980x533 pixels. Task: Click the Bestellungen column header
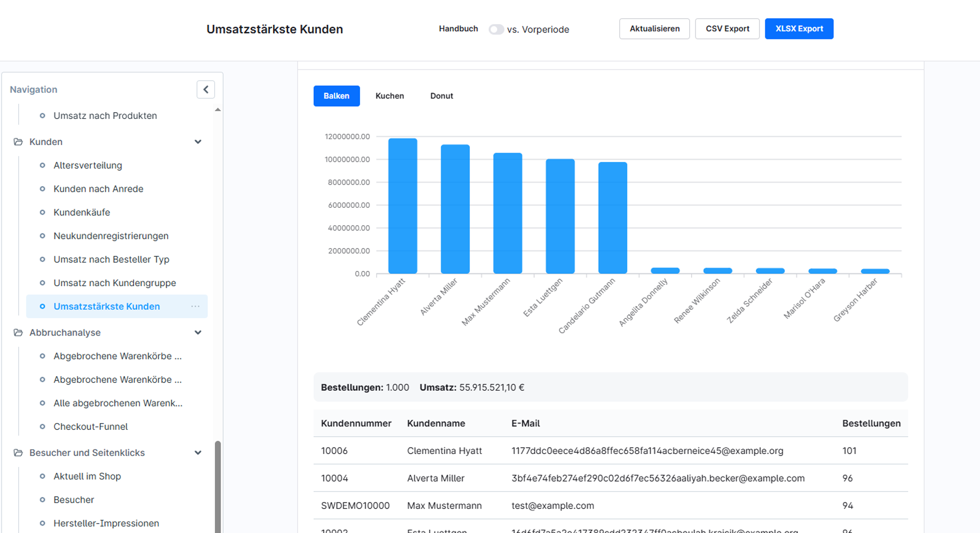click(871, 423)
